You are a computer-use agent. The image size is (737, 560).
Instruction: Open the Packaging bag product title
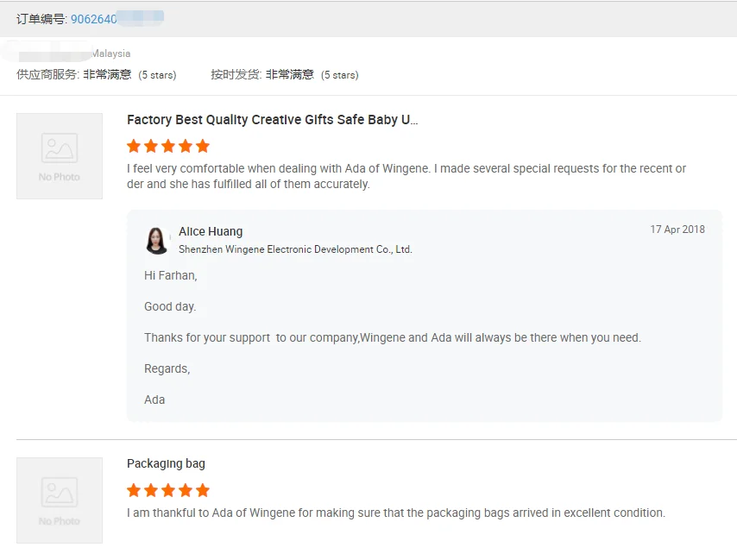pos(166,463)
